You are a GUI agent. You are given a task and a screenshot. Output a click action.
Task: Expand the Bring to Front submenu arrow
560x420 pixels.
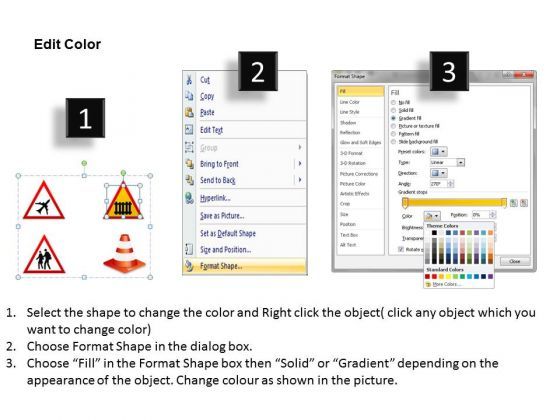click(300, 164)
